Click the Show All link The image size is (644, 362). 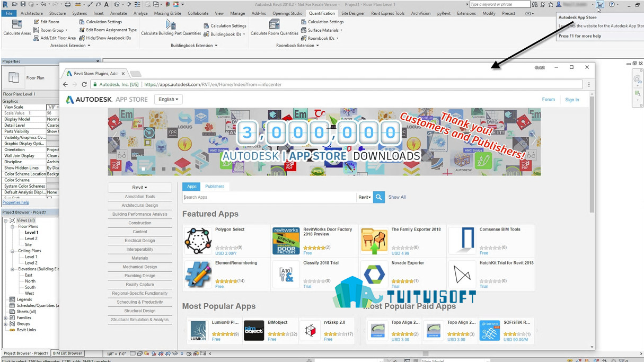point(397,197)
